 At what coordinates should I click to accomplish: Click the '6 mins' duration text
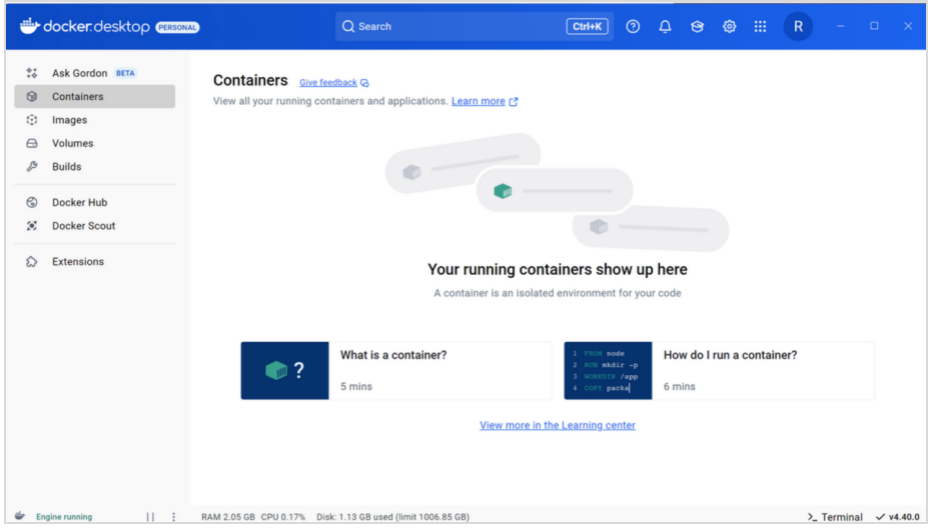[679, 387]
